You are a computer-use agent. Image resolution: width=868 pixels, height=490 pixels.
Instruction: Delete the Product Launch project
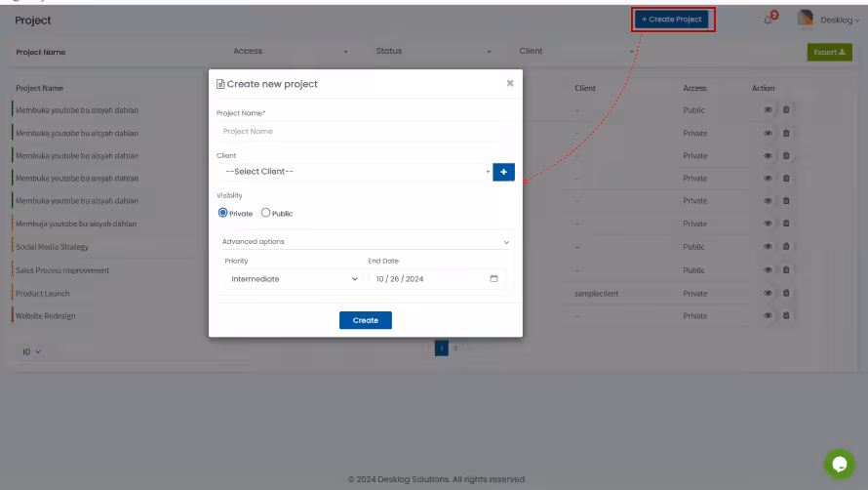click(786, 293)
